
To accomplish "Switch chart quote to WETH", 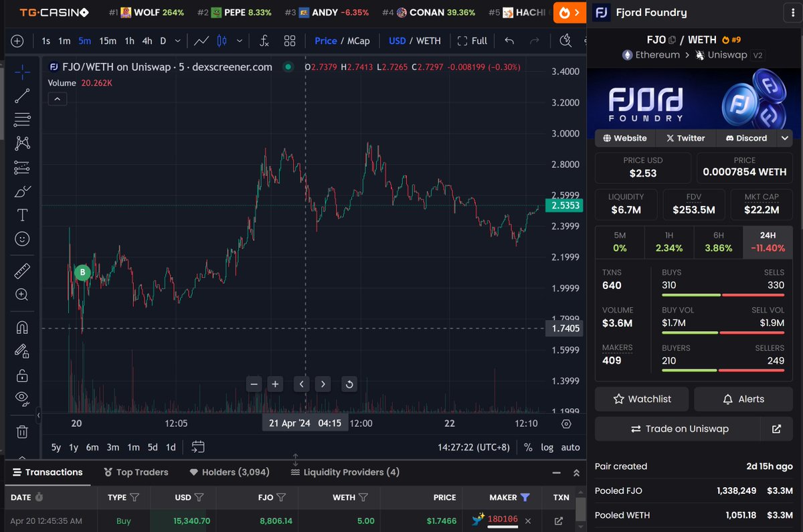I will click(428, 41).
